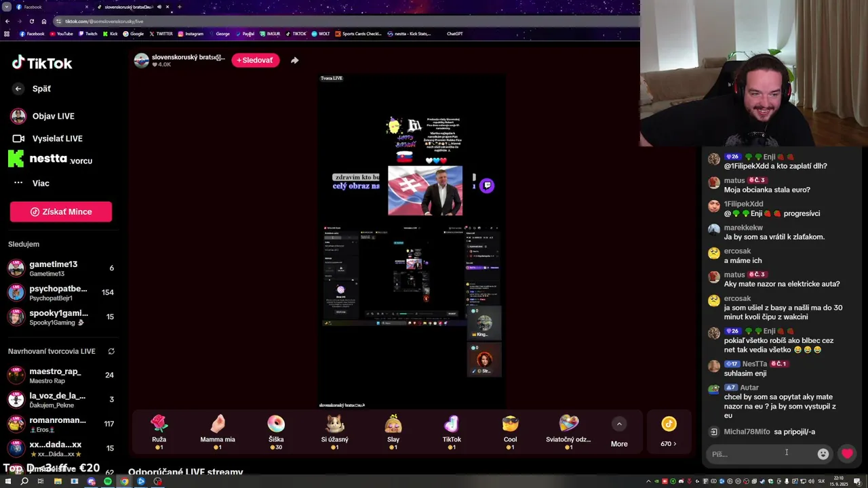868x488 pixels.
Task: Open the Sports Cards Checkl... bookmark
Action: pyautogui.click(x=359, y=34)
